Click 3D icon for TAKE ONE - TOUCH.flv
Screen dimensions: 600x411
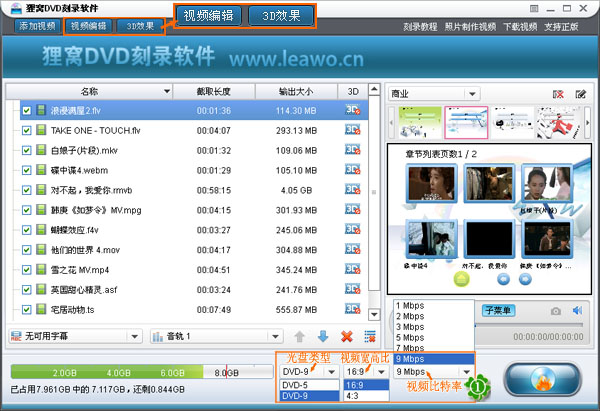click(x=352, y=130)
